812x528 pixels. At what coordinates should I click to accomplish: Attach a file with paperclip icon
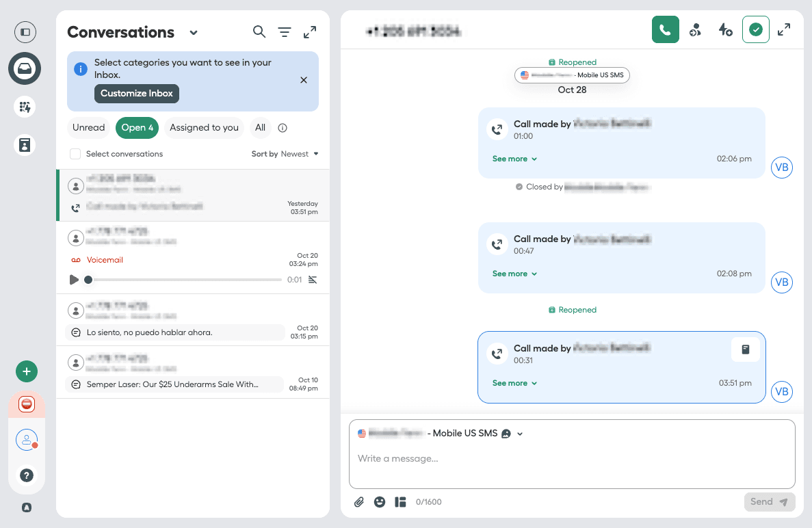coord(359,502)
